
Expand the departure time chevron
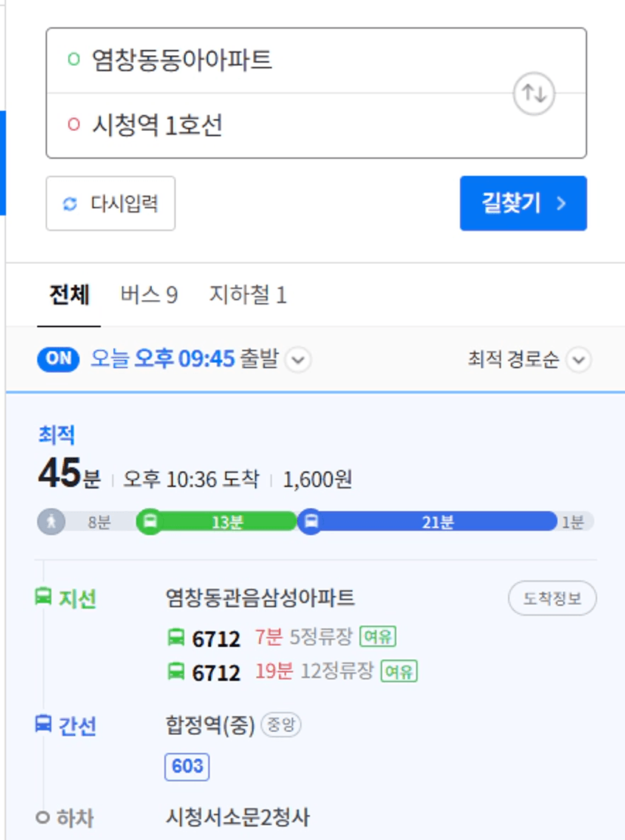(x=299, y=359)
